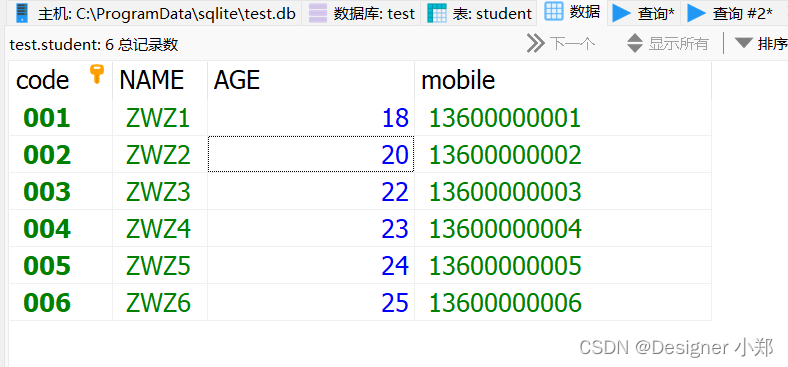Select the name cell ZWZ6
The width and height of the screenshot is (788, 367).
pos(160,303)
